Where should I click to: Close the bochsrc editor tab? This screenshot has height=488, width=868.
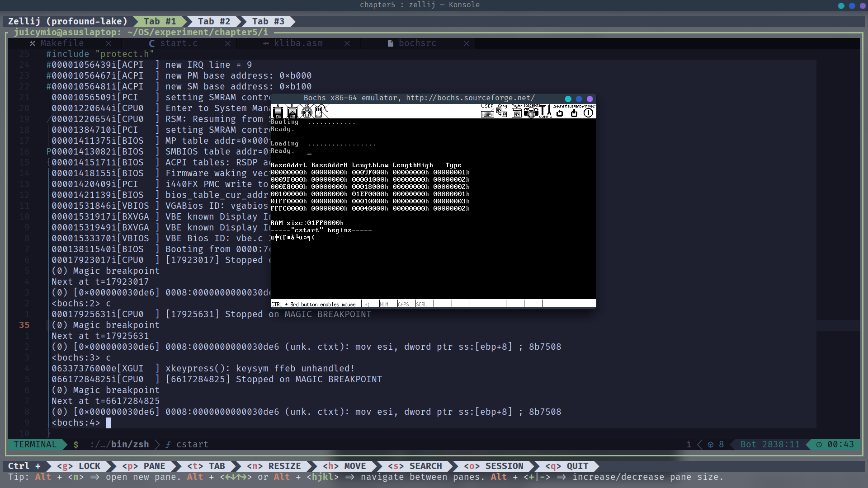(466, 43)
